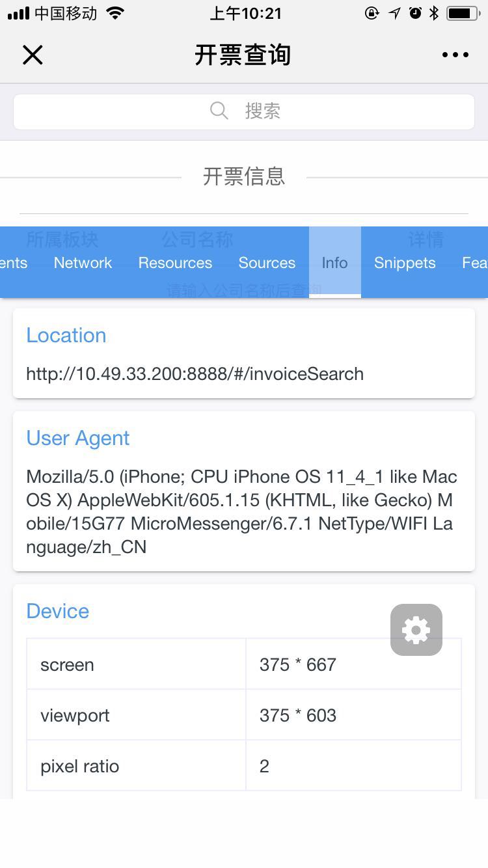488x868 pixels.
Task: Tap the rotation lock status icon
Action: pos(372,13)
